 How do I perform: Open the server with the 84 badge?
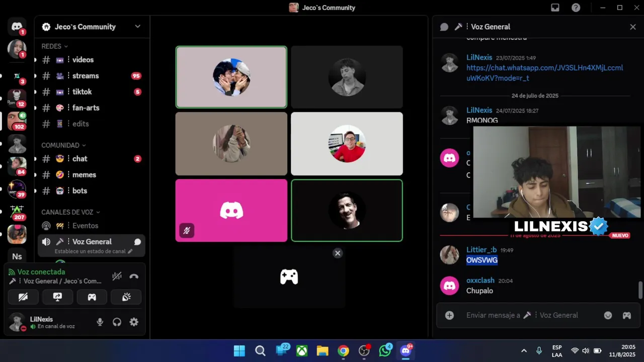17,166
